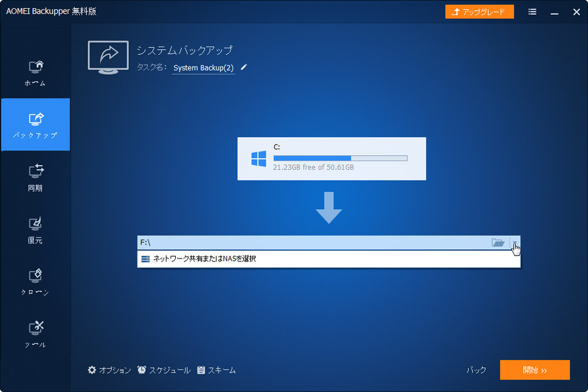The width and height of the screenshot is (588, 392).
Task: Expand the destination path dropdown arrow
Action: (514, 243)
